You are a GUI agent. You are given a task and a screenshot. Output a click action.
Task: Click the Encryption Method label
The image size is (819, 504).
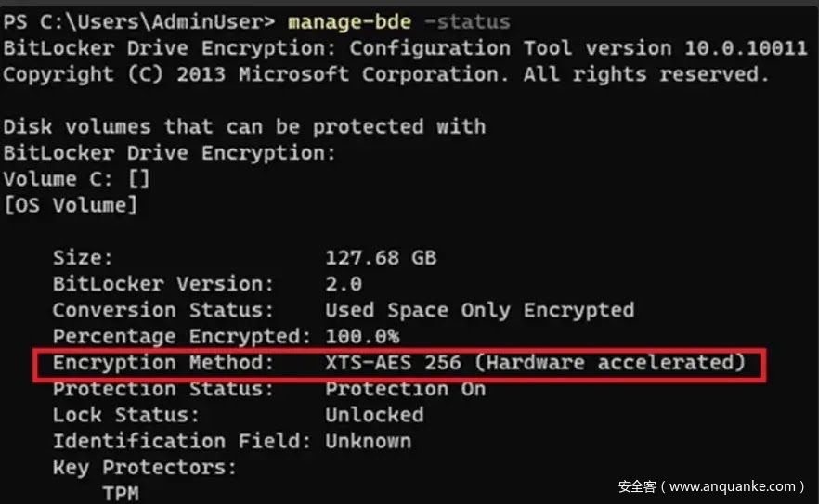[x=163, y=363]
